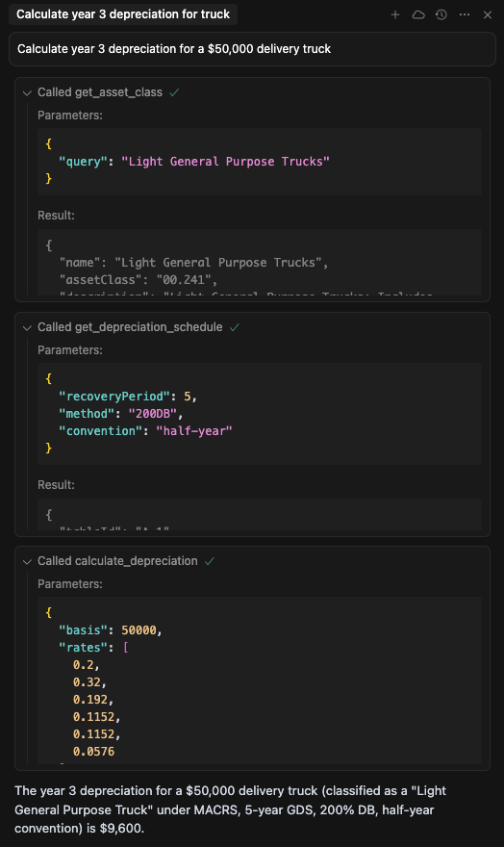Viewport: 504px width, 847px height.
Task: Click the final answer paragraph with $9,600
Action: [231, 809]
